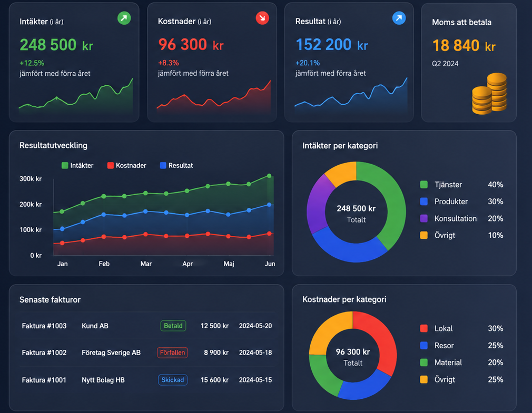Click the Förfallen status badge on Faktura #1002
Screen dimensions: 532x413
[x=172, y=352]
